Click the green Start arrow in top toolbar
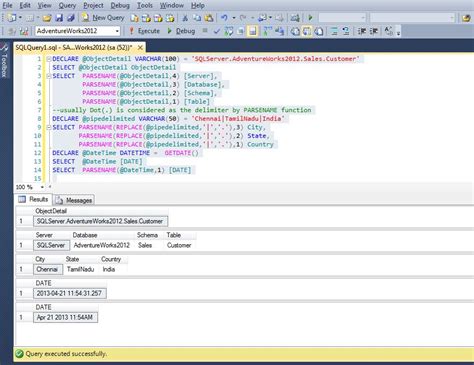 click(x=311, y=18)
